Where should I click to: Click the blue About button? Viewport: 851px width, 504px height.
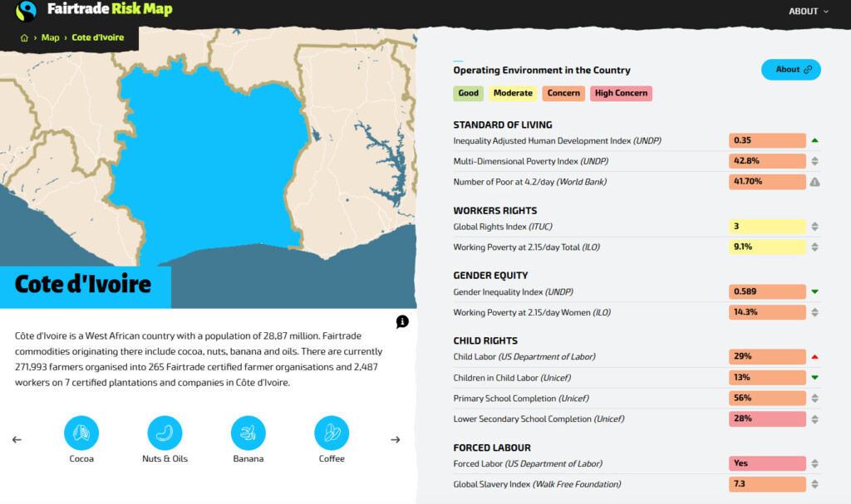tap(790, 70)
